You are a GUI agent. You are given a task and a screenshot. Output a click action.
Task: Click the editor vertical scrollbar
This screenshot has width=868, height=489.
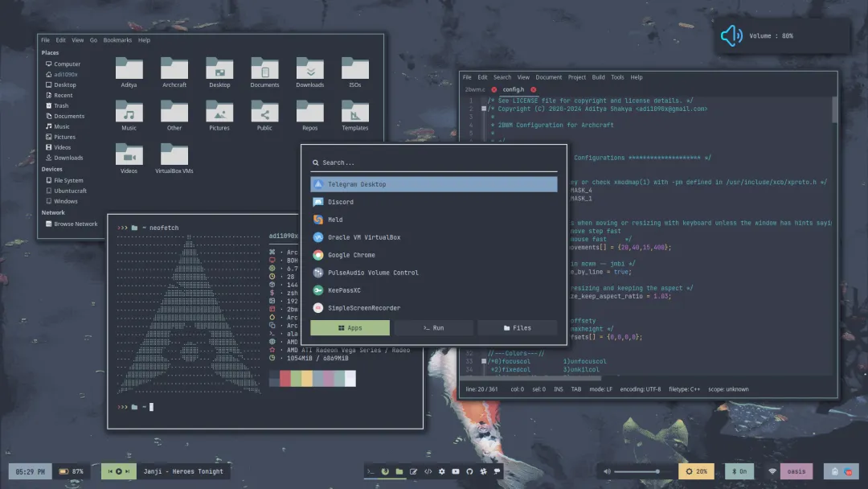pos(834,109)
